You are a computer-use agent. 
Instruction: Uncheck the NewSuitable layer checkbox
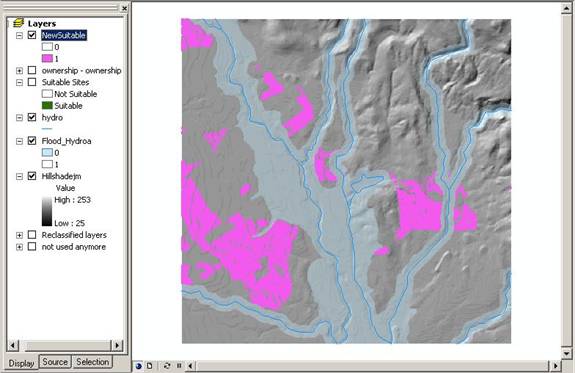[32, 35]
